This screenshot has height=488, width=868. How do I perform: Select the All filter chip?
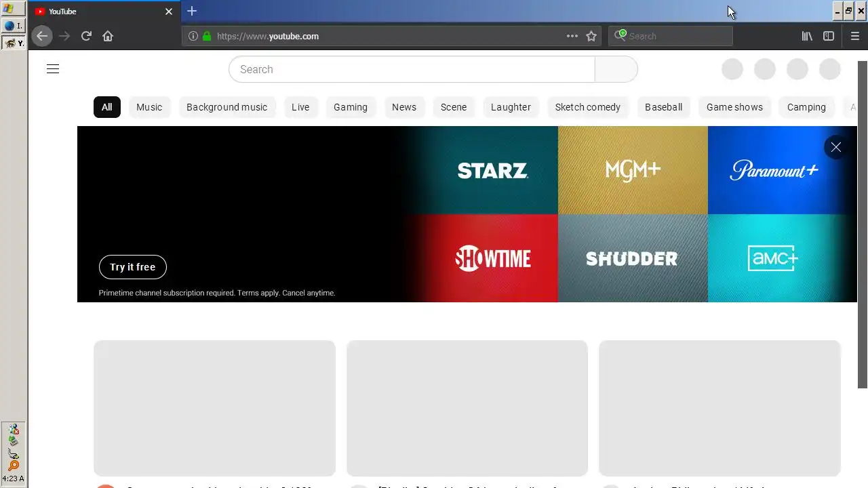[107, 107]
